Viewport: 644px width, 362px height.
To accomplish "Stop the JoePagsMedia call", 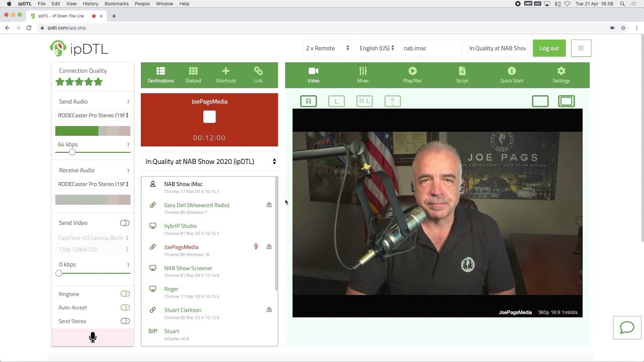I will tap(209, 117).
